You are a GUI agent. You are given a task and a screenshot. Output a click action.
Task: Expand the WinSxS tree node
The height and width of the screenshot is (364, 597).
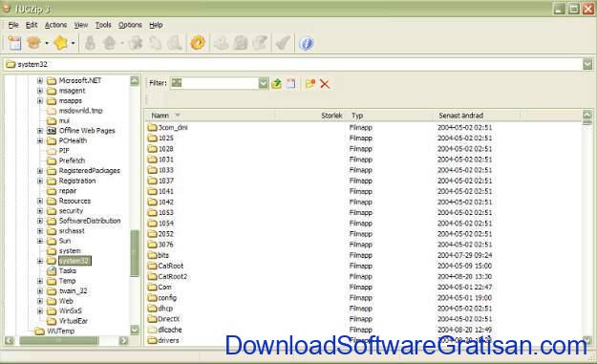(40, 311)
